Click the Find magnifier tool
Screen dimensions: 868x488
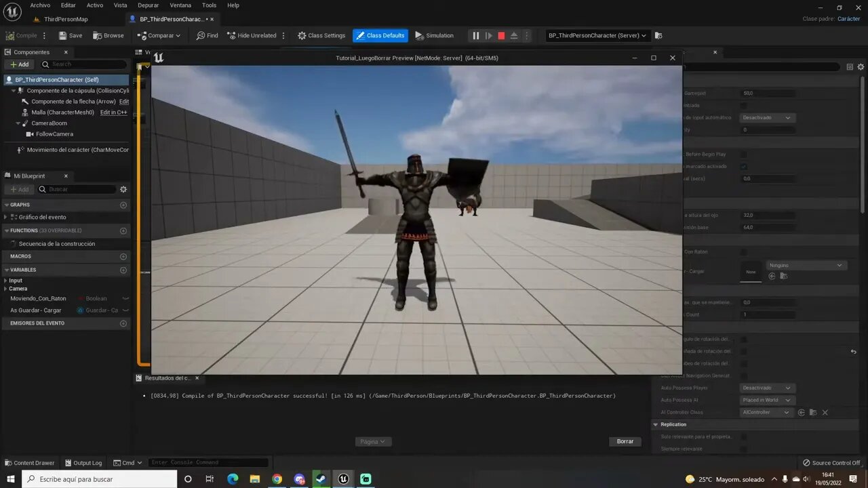click(x=207, y=35)
